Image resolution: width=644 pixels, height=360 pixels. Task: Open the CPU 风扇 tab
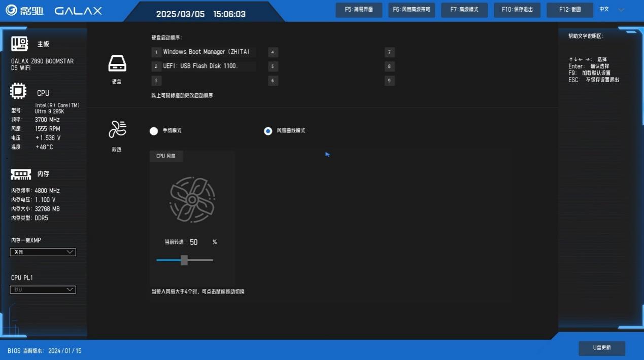click(166, 156)
